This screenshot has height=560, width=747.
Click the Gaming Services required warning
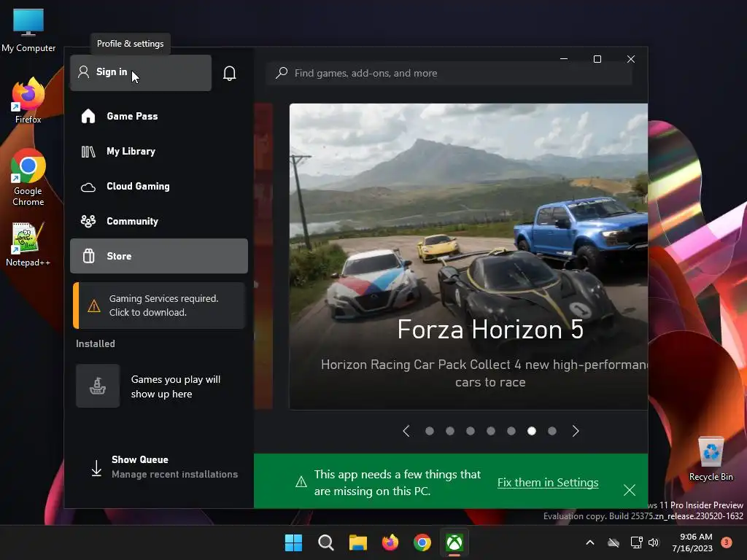[159, 306]
